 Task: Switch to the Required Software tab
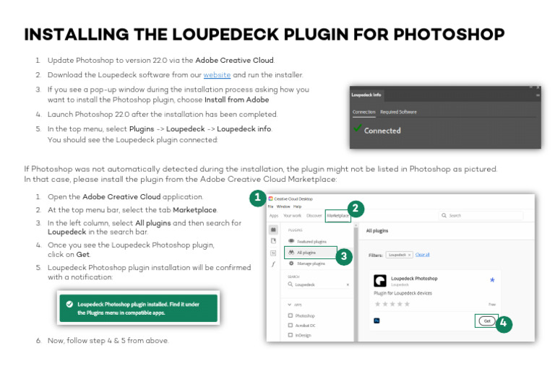pos(398,112)
